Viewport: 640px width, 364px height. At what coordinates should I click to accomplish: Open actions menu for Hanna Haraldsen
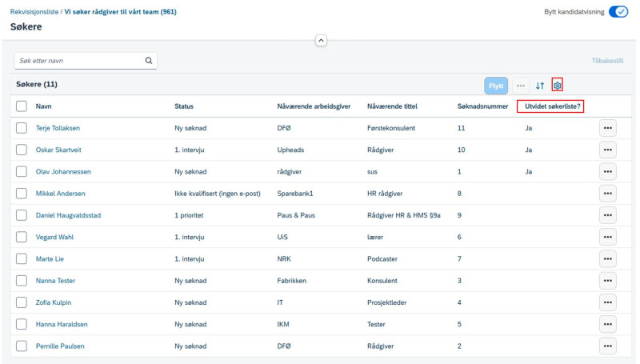pos(608,325)
